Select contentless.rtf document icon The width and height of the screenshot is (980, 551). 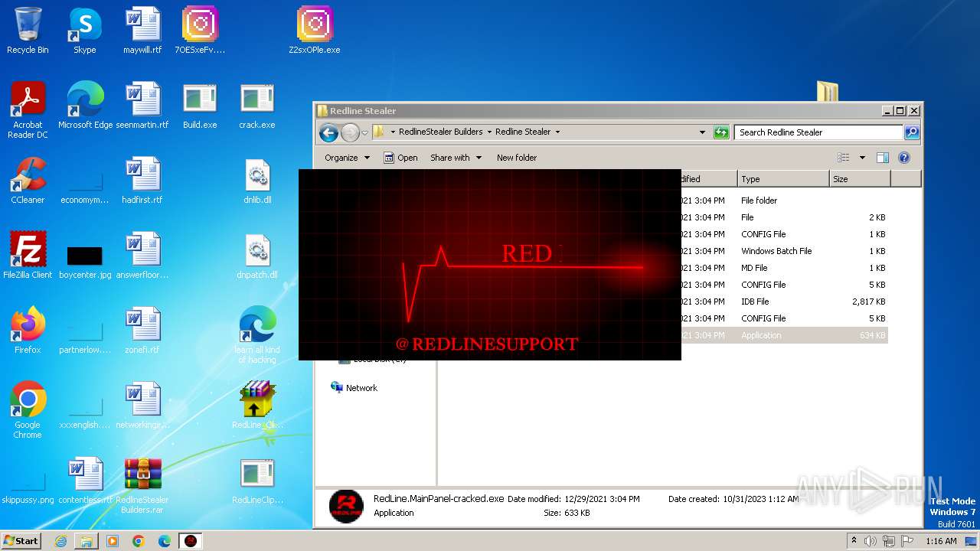(85, 481)
